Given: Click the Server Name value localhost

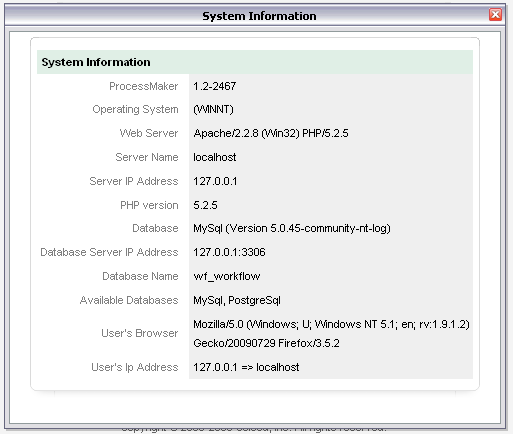Looking at the screenshot, I should 215,157.
